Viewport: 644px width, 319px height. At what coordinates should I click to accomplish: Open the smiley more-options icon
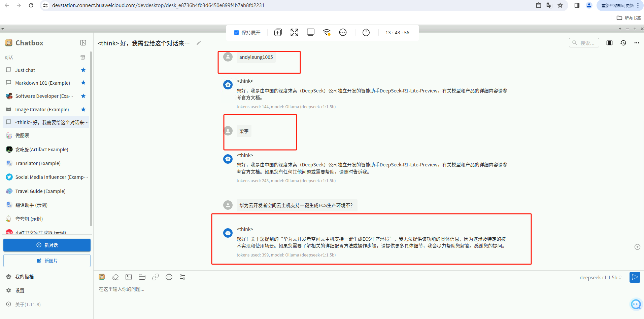(x=343, y=33)
